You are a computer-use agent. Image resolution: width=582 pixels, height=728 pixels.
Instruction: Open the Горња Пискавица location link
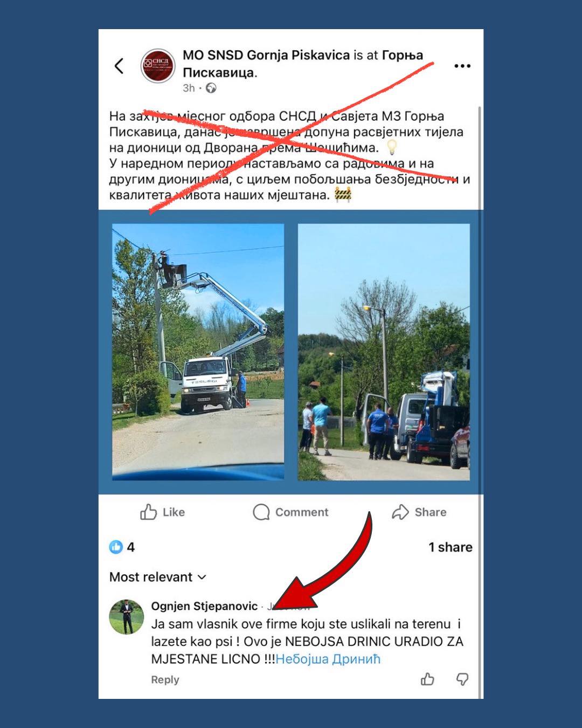click(303, 64)
